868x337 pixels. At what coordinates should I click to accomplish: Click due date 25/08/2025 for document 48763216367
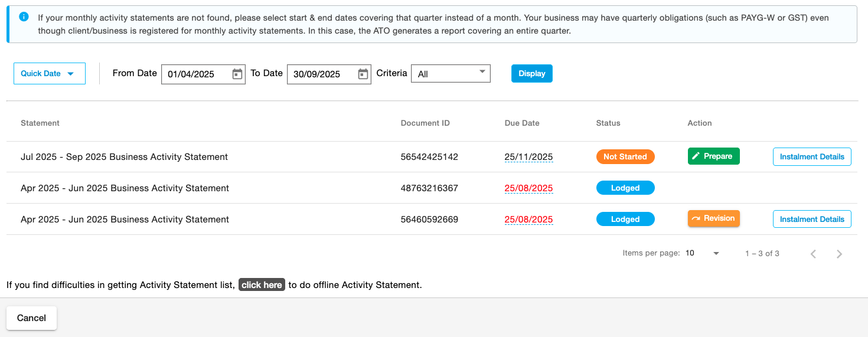click(528, 188)
